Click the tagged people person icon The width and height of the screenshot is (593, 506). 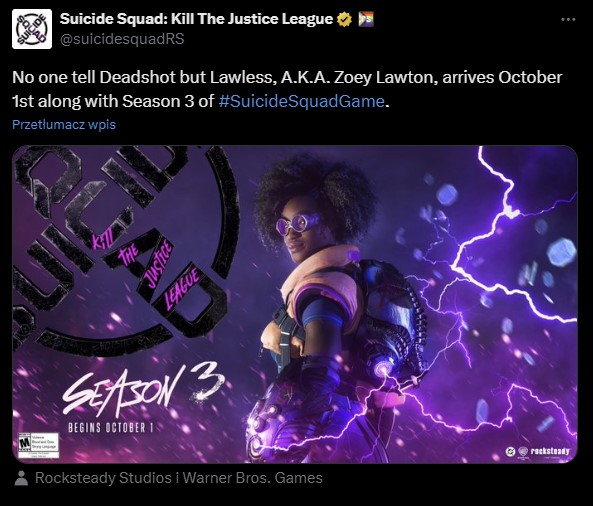[x=21, y=478]
